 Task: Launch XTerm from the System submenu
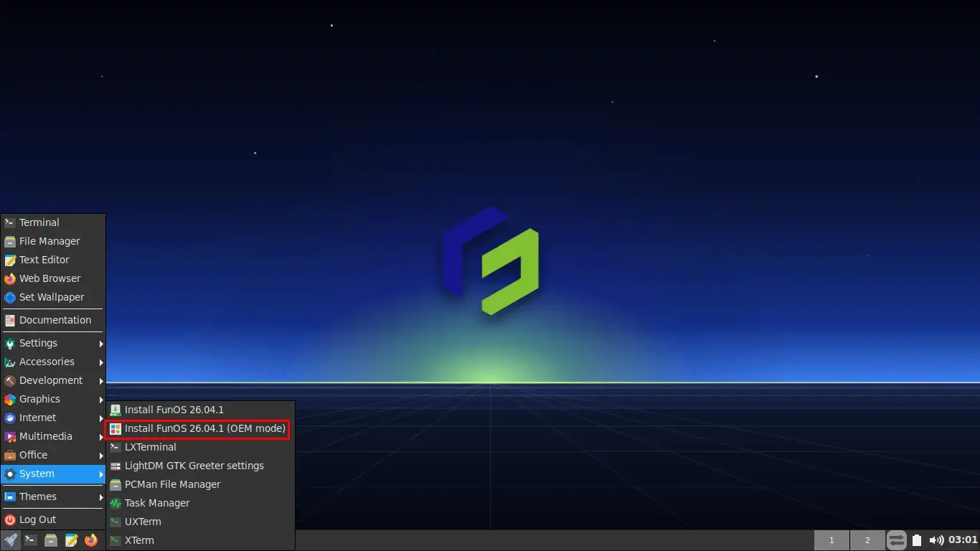tap(200, 540)
